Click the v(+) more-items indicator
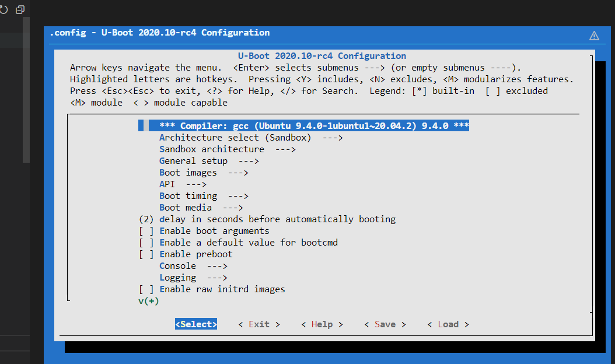Screen dimensions: 615x364 [149, 301]
